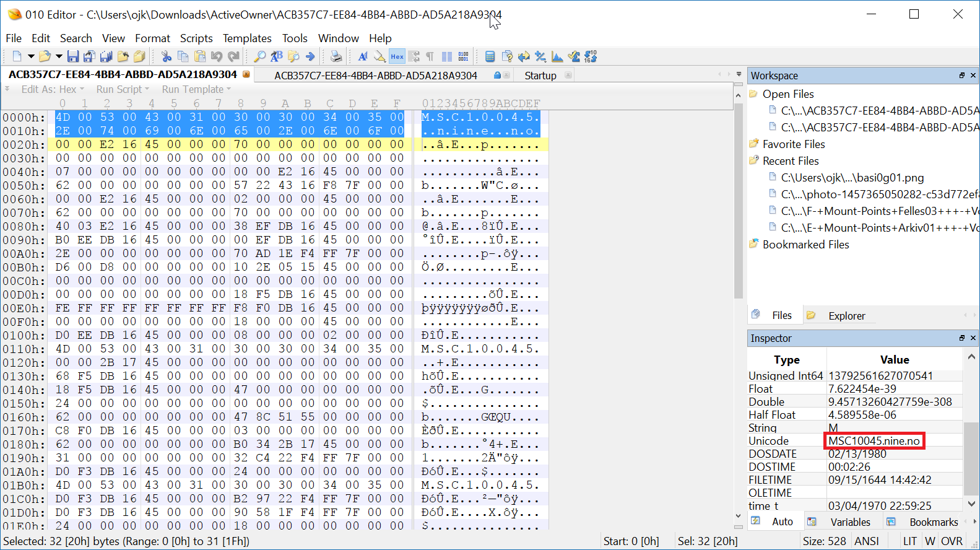Toggle OVR overwrite mode in status bar
980x550 pixels.
pyautogui.click(x=952, y=541)
